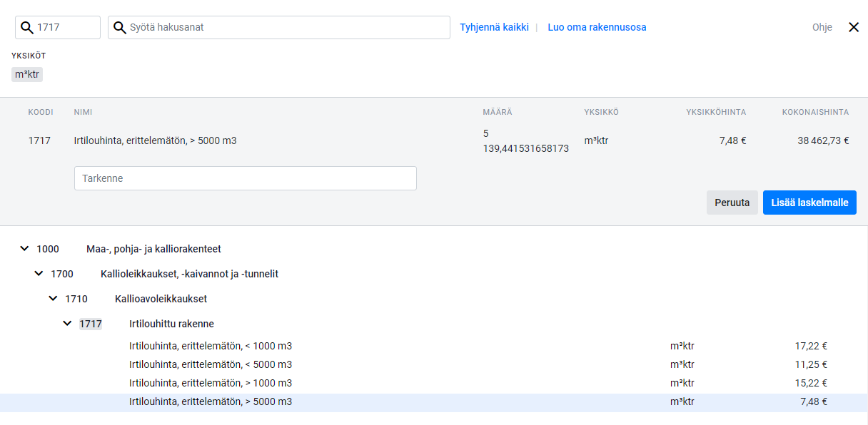Click the Peruuta button
The height and width of the screenshot is (425, 868).
(x=732, y=203)
